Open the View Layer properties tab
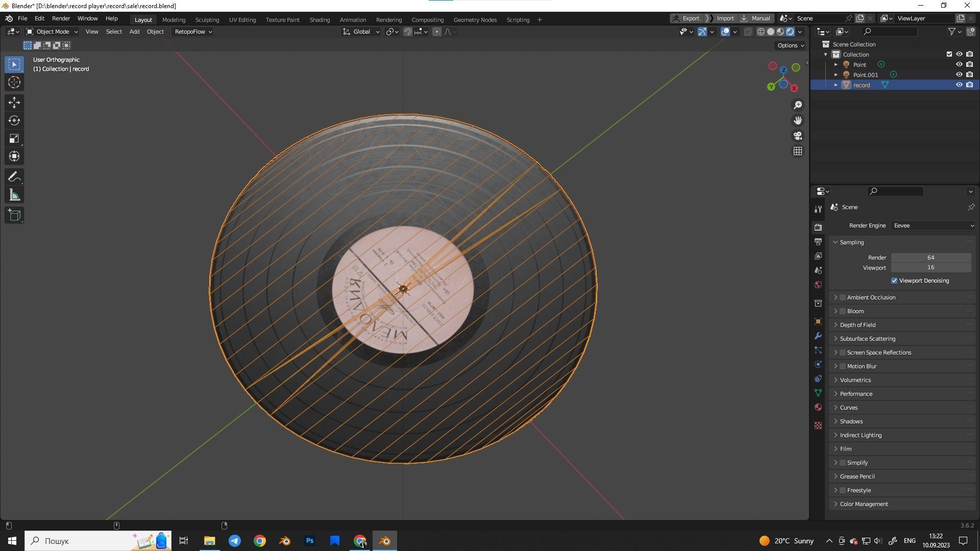This screenshot has width=980, height=551. [818, 256]
